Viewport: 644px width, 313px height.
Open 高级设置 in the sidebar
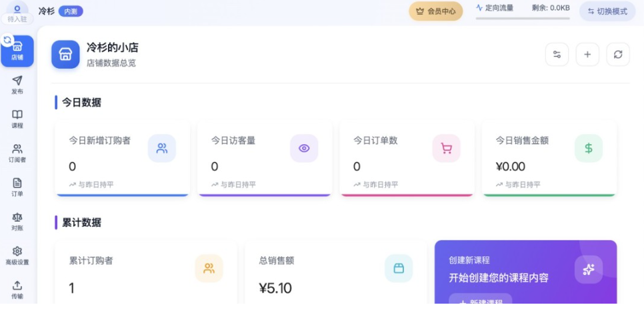coord(17,256)
